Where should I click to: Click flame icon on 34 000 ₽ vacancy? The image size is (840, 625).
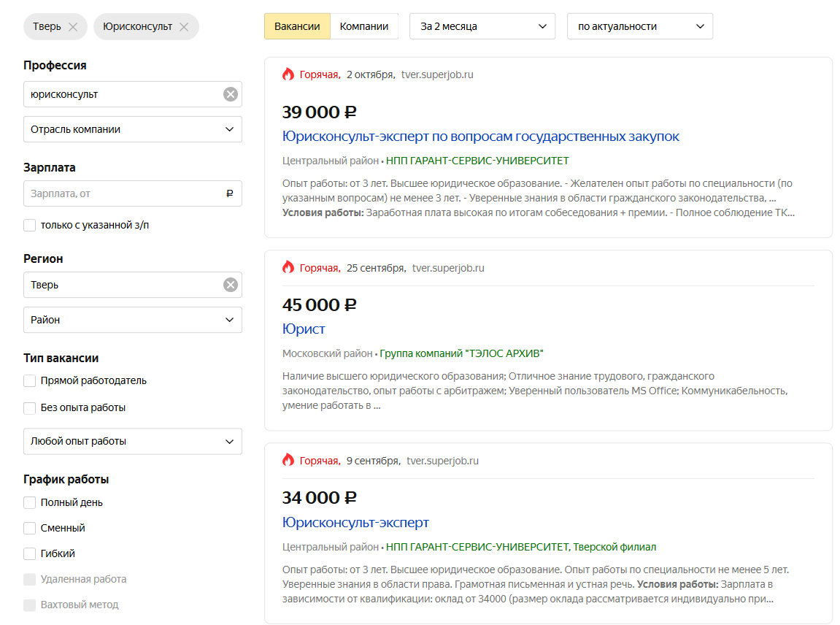tap(288, 461)
